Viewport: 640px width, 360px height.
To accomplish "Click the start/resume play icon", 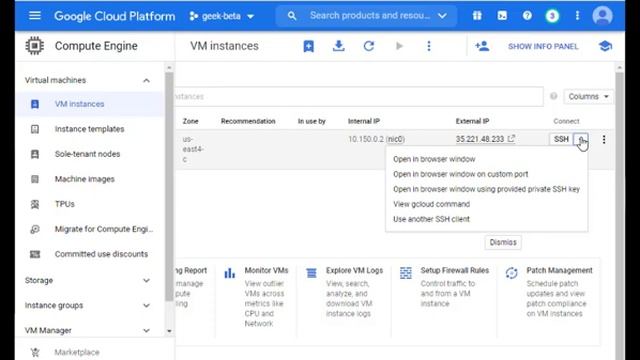I will coord(399,46).
